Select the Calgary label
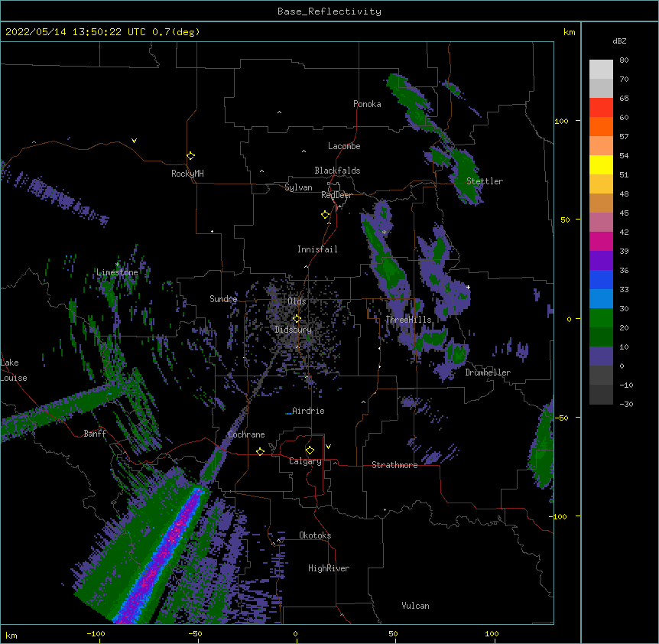The image size is (659, 644). coord(305,461)
